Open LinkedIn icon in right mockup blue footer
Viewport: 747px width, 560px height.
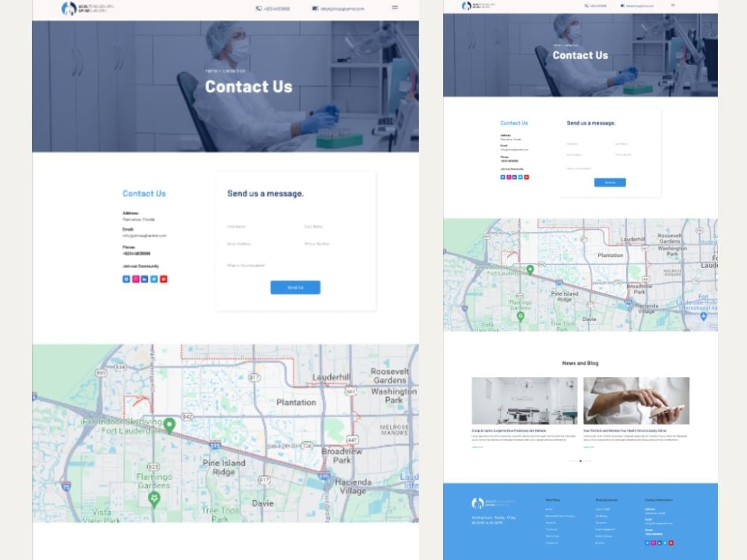point(660,543)
